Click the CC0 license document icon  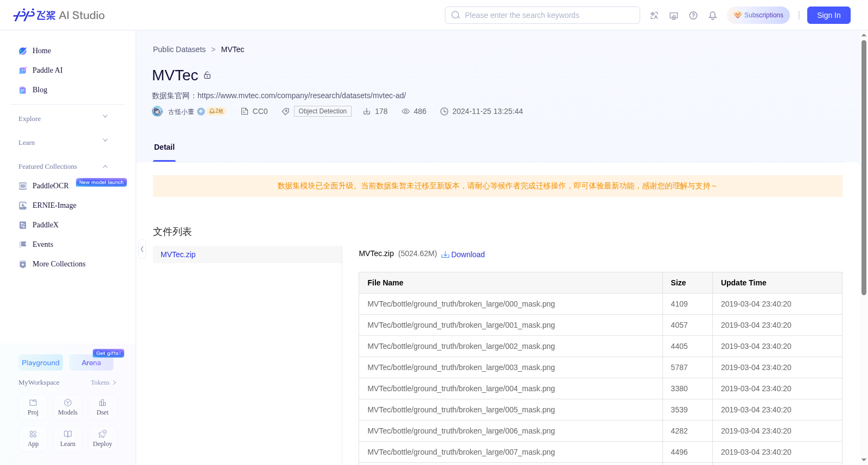coord(245,111)
